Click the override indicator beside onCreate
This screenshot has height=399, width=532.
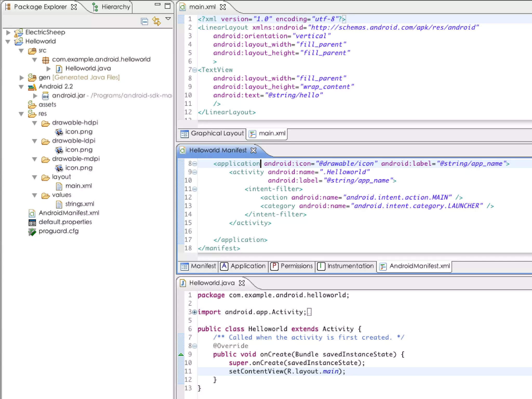click(x=181, y=355)
